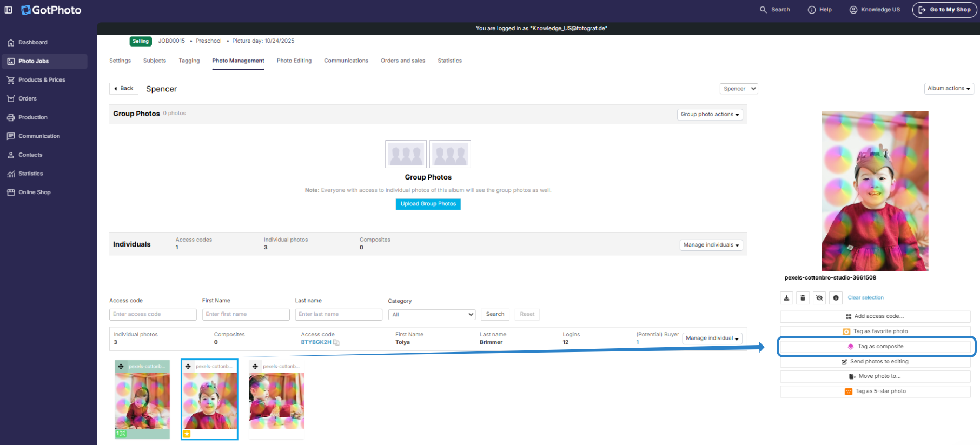Open Dashboard from the sidebar

[x=32, y=42]
